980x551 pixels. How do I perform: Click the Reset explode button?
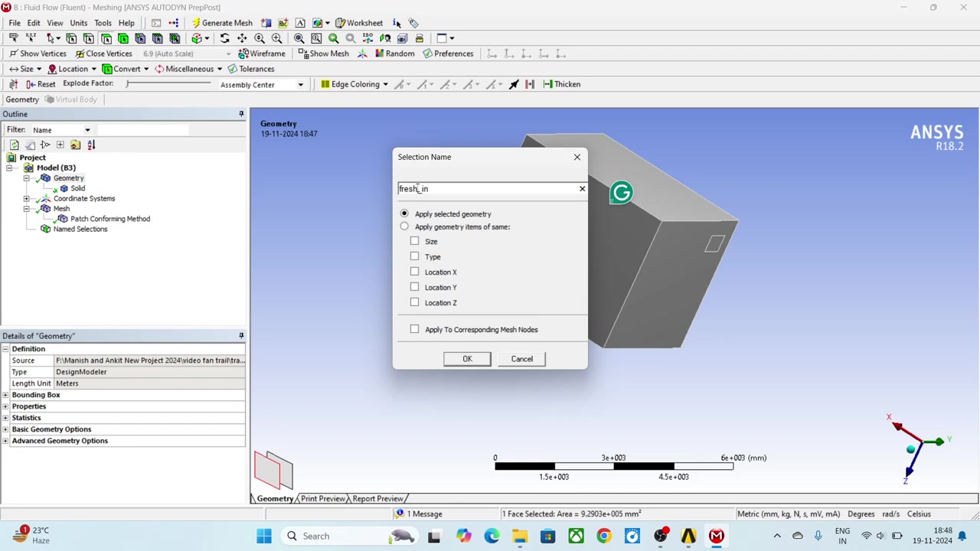click(x=41, y=84)
